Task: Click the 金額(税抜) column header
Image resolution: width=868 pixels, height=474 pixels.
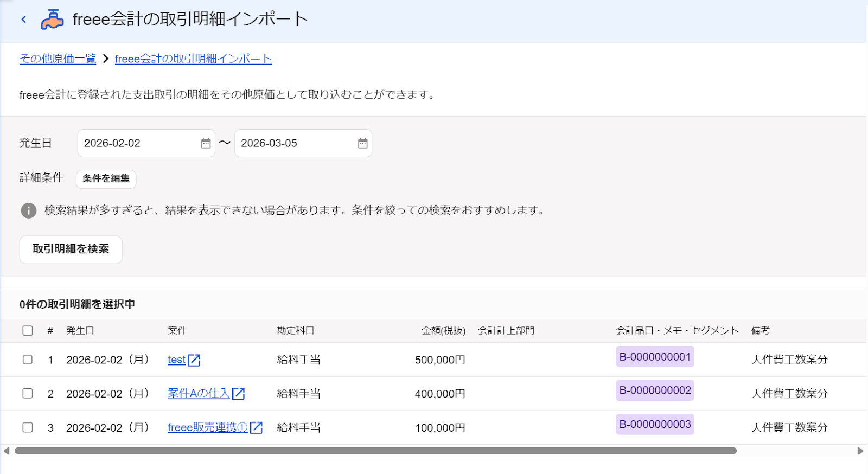Action: tap(444, 331)
